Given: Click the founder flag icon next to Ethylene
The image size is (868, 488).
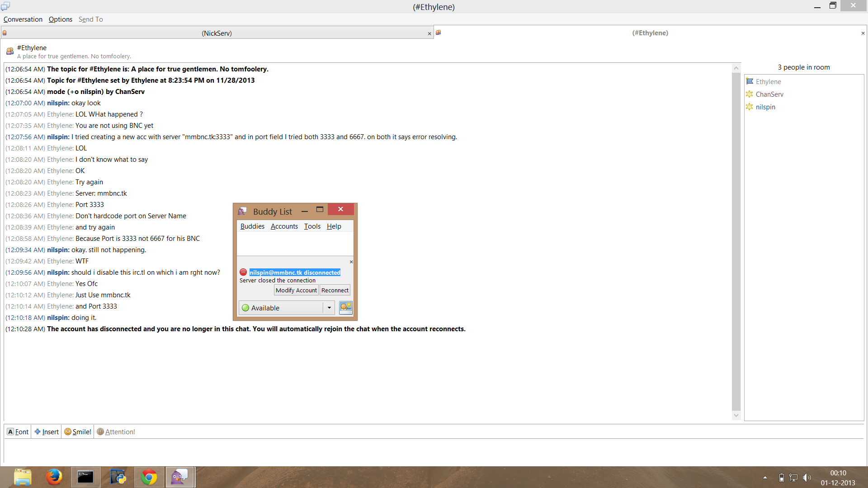Looking at the screenshot, I should tap(750, 81).
